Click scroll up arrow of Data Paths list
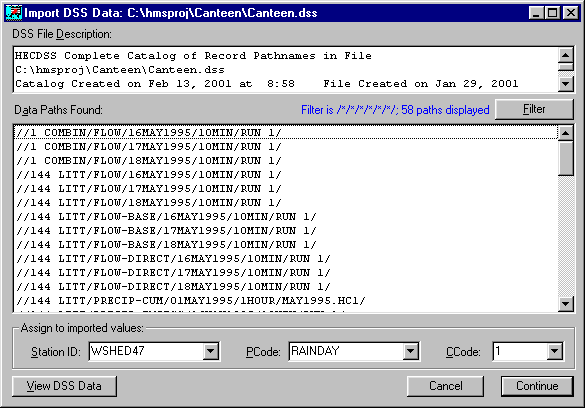The image size is (585, 408). tap(566, 133)
